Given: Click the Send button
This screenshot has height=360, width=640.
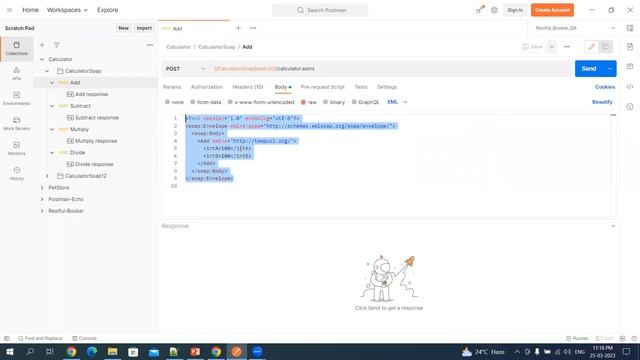Looking at the screenshot, I should pyautogui.click(x=589, y=69).
